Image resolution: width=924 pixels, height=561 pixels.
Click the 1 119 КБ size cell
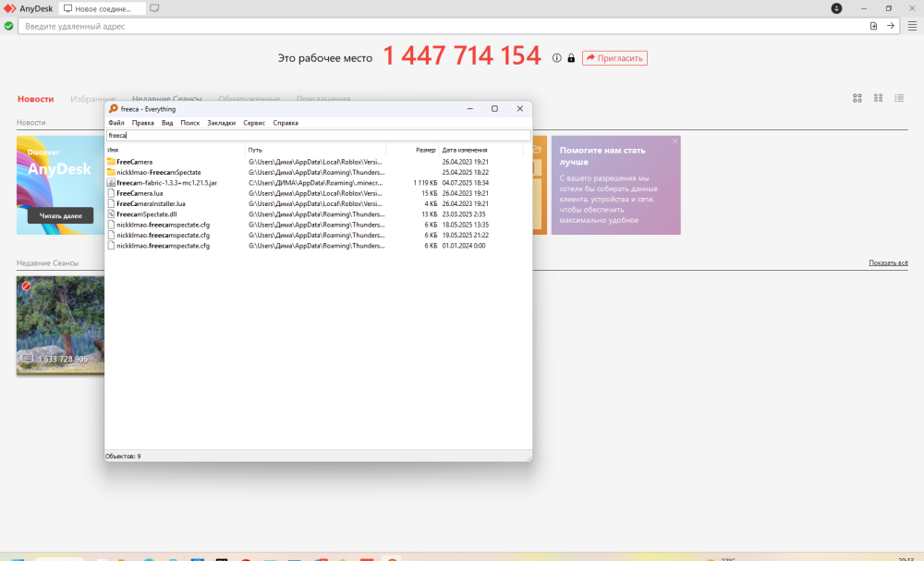tap(425, 183)
